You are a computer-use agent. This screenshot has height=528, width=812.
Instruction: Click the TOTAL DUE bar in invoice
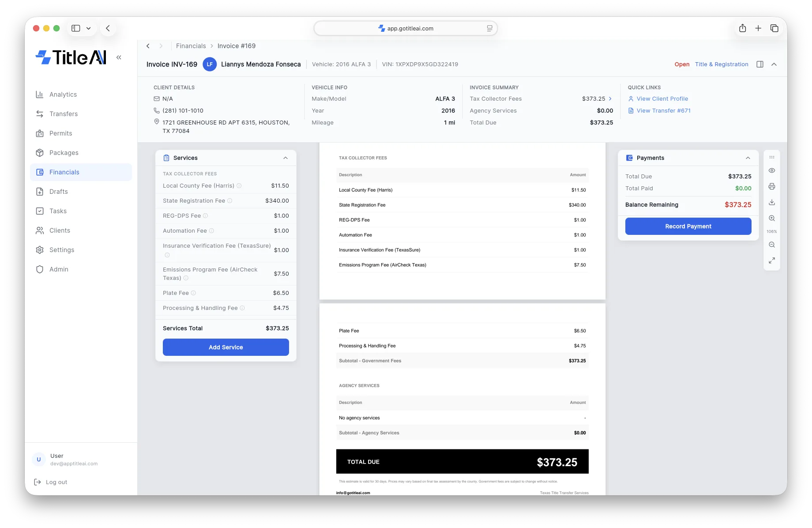tap(462, 462)
